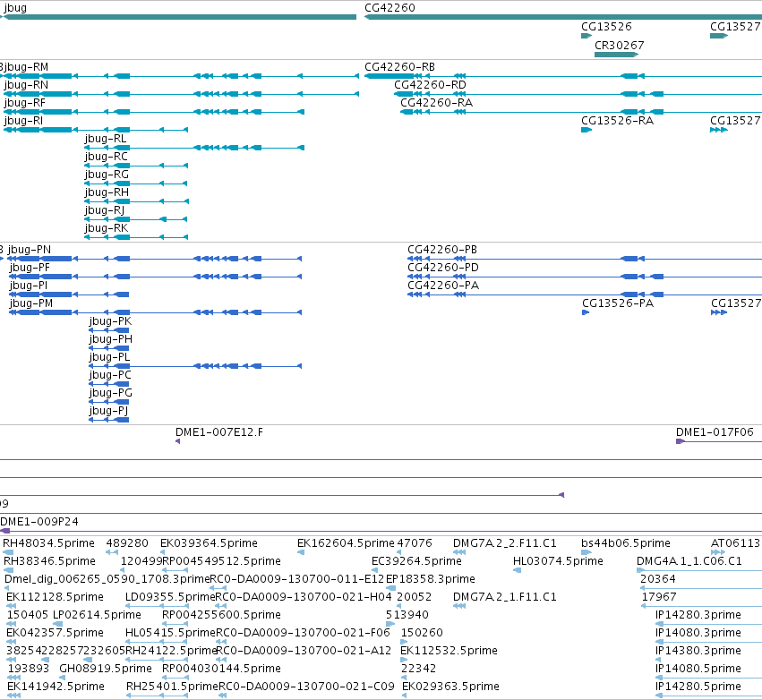Open the bs44b06.5prime EST label
The image size is (762, 700).
pyautogui.click(x=625, y=542)
